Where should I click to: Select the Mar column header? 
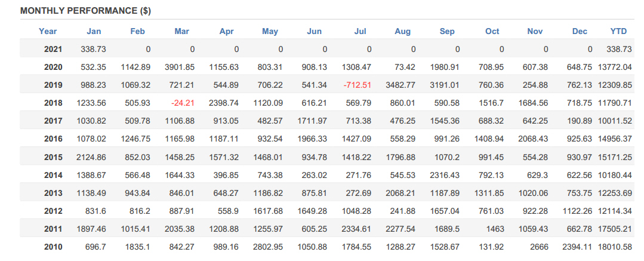181,31
